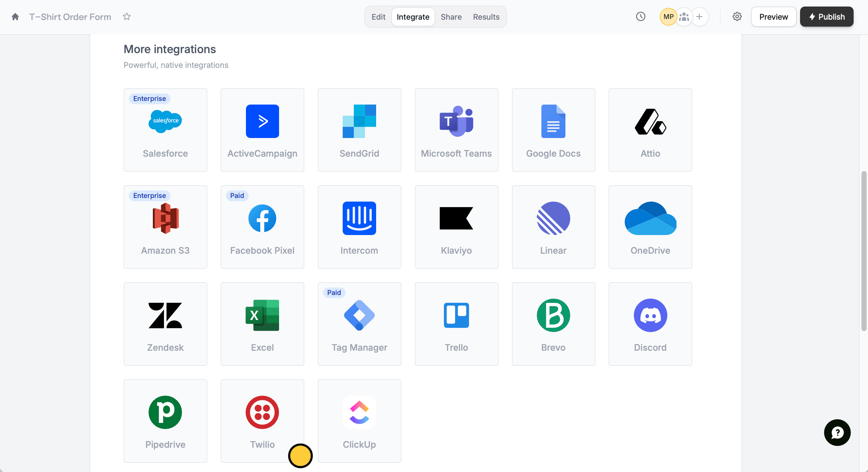The height and width of the screenshot is (472, 868).
Task: Click the Paid badge on Facebook Pixel
Action: pyautogui.click(x=237, y=195)
